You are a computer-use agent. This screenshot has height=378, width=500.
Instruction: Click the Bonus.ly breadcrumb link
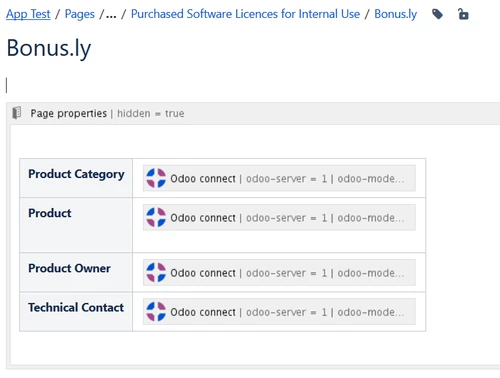[396, 14]
